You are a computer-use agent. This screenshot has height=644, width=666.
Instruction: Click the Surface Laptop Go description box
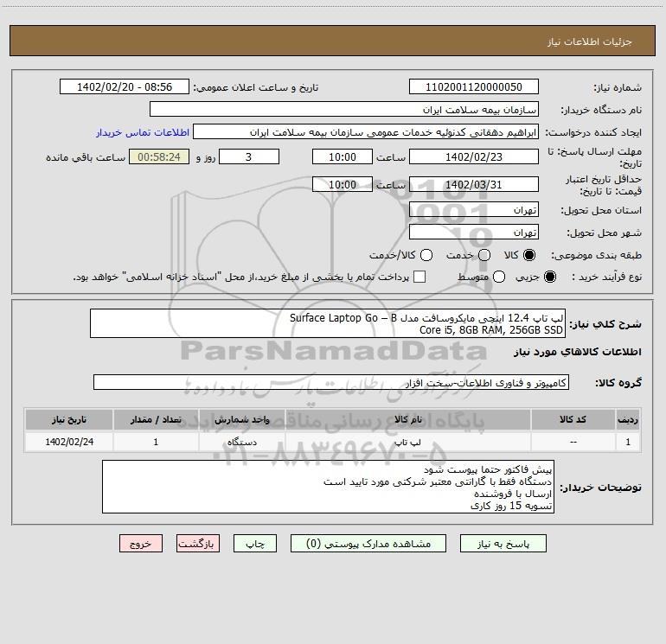(x=328, y=323)
